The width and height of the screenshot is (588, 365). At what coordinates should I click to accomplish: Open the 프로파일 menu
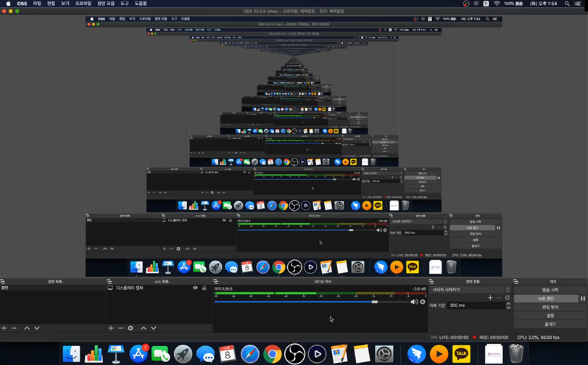(83, 4)
